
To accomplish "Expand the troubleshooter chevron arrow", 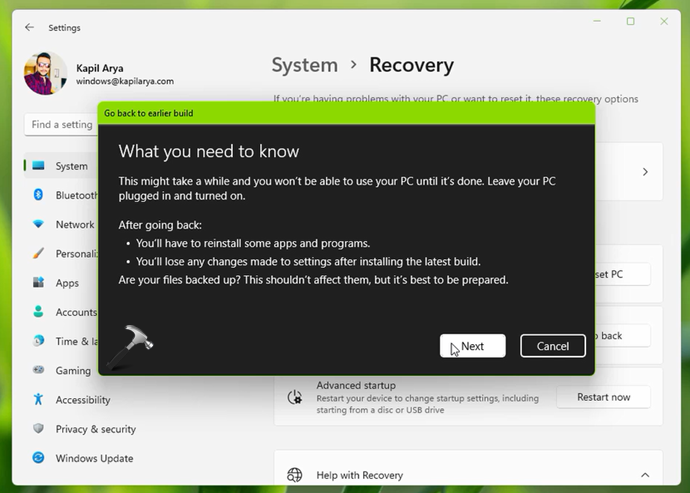I will [x=645, y=172].
